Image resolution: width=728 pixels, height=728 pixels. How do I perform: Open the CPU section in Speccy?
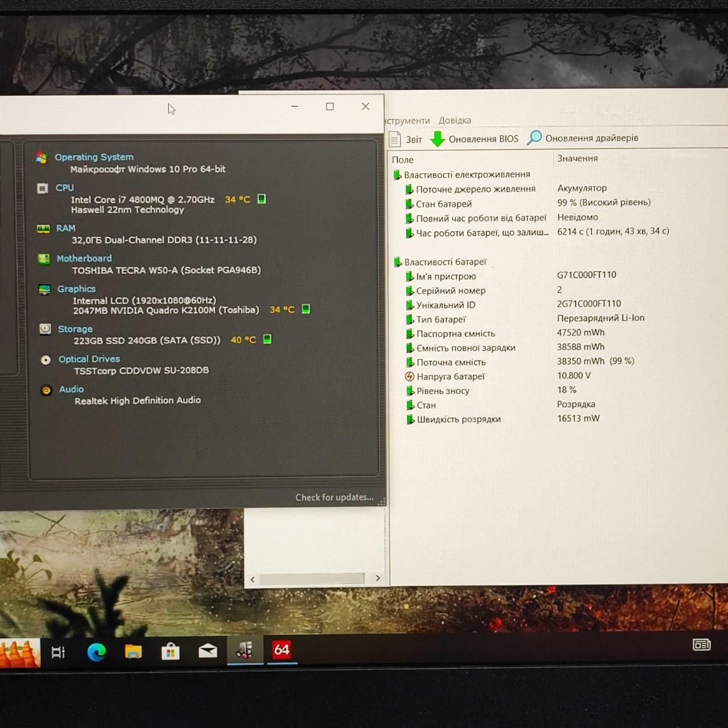(x=65, y=188)
